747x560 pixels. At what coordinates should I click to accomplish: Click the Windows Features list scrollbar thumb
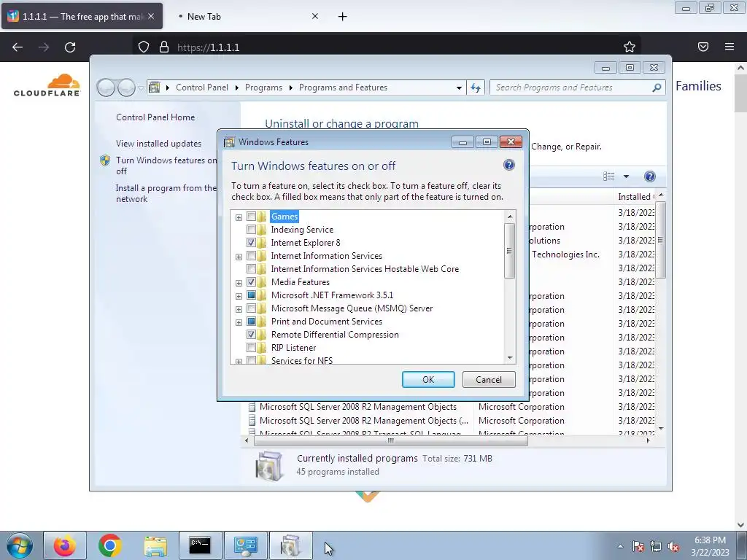pyautogui.click(x=509, y=251)
